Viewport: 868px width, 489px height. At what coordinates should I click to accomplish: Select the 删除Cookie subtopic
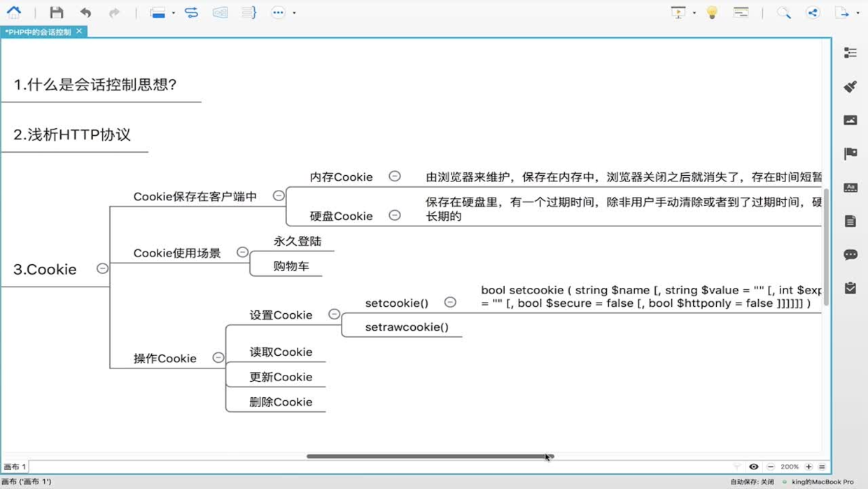(x=281, y=402)
